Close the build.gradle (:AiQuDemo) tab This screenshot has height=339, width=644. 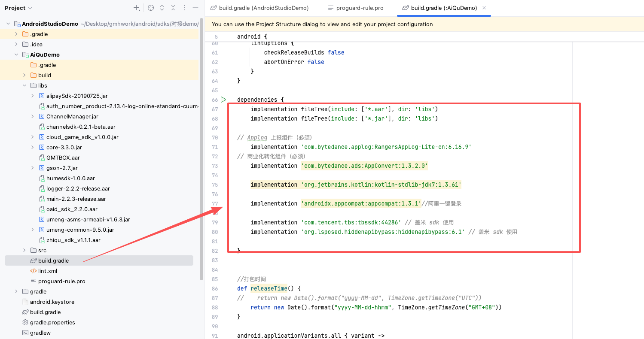click(x=485, y=8)
